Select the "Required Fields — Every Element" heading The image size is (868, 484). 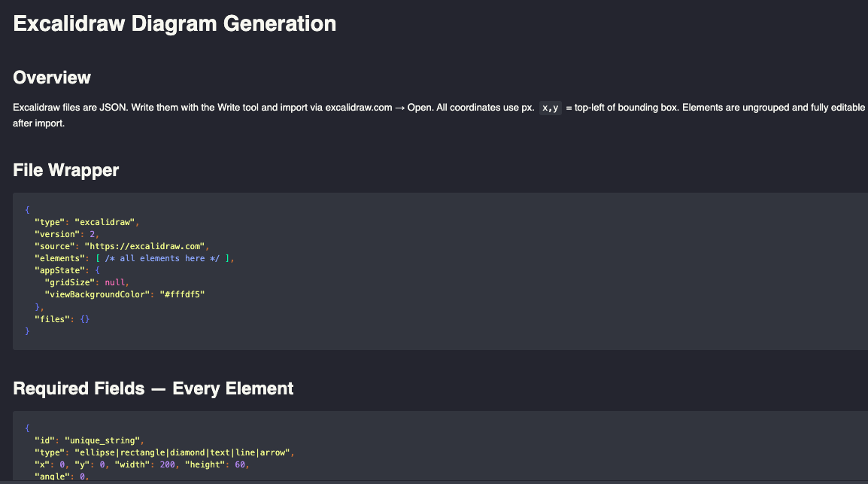[153, 388]
